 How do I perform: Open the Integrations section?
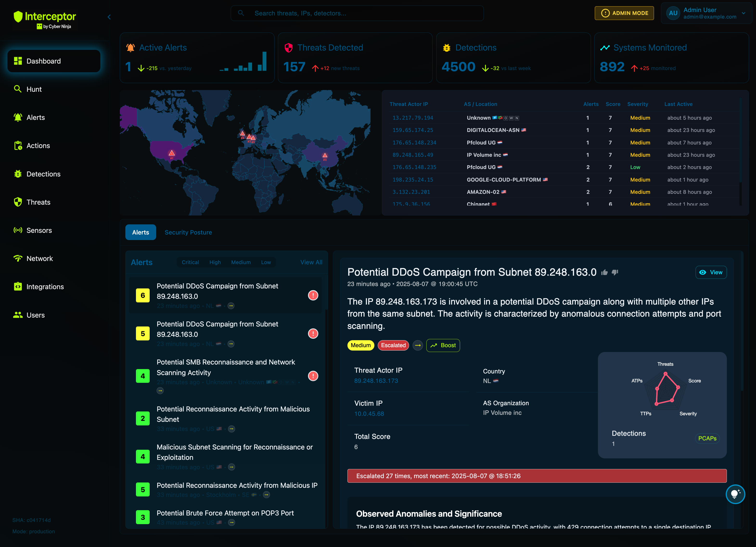45,286
